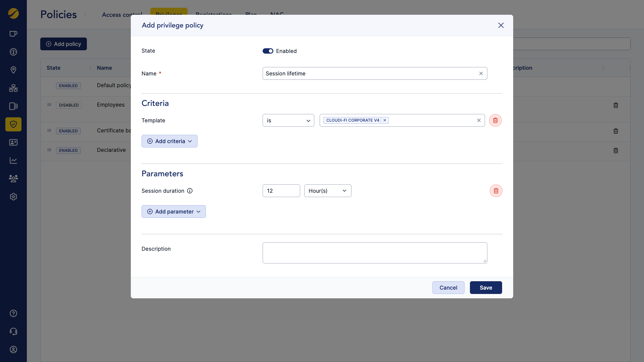
Task: Click into the Description text area
Action: tap(375, 253)
